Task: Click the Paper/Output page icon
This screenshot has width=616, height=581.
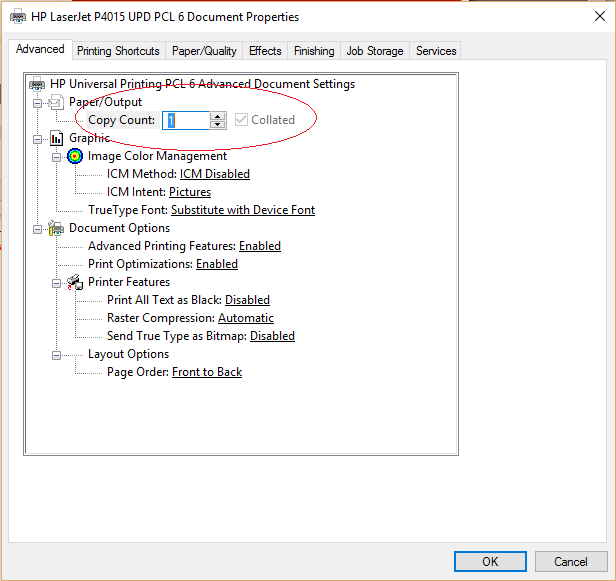Action: [56, 102]
